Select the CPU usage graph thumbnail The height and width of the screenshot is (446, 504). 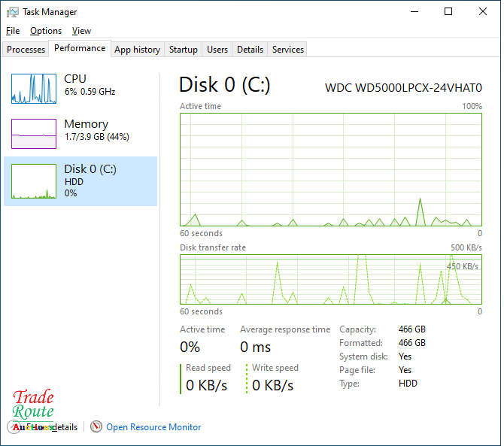coord(34,89)
